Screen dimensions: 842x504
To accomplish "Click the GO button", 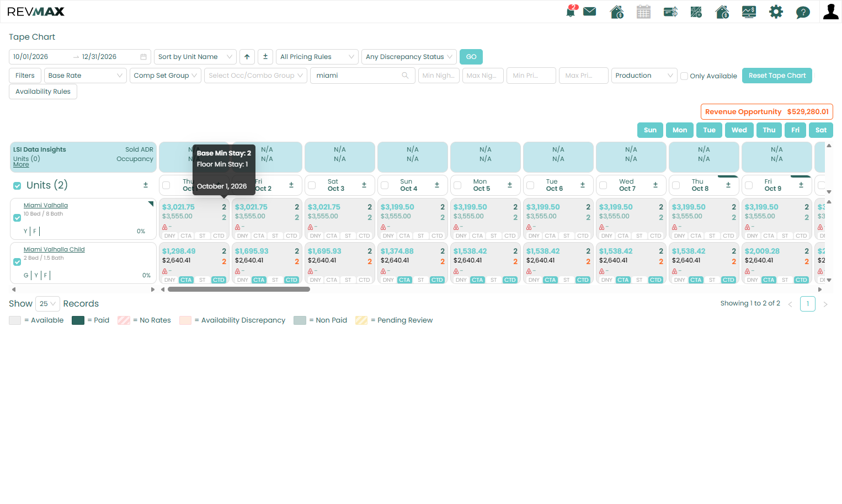I will coord(471,57).
